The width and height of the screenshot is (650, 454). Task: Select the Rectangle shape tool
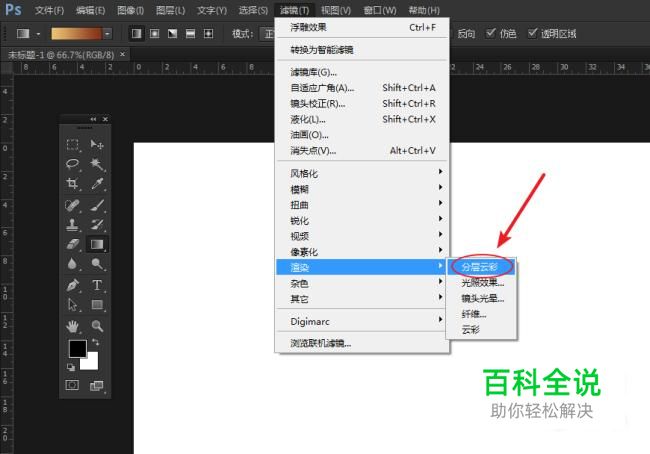click(x=97, y=305)
